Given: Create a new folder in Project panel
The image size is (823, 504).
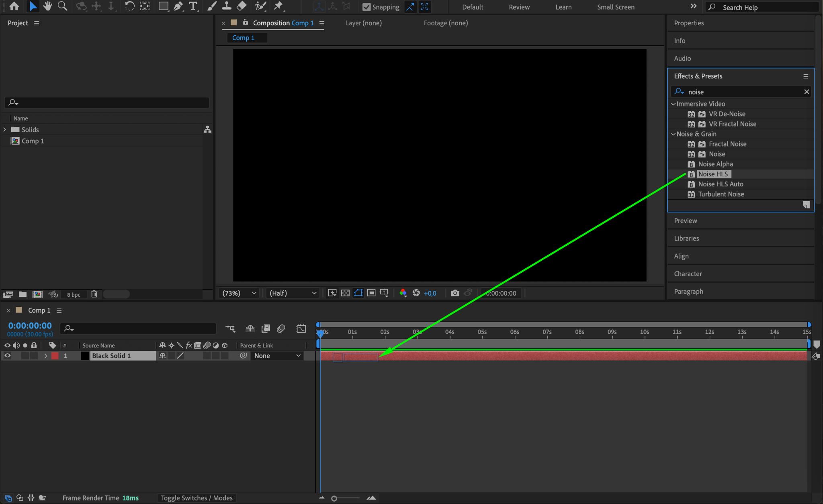Looking at the screenshot, I should coord(23,294).
